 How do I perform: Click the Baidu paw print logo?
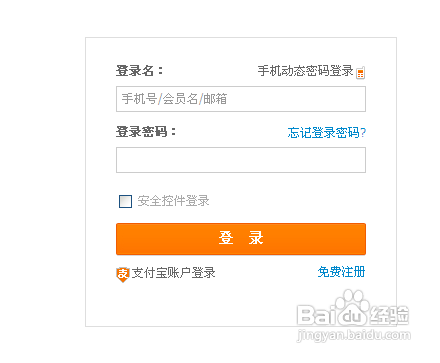coord(353,308)
